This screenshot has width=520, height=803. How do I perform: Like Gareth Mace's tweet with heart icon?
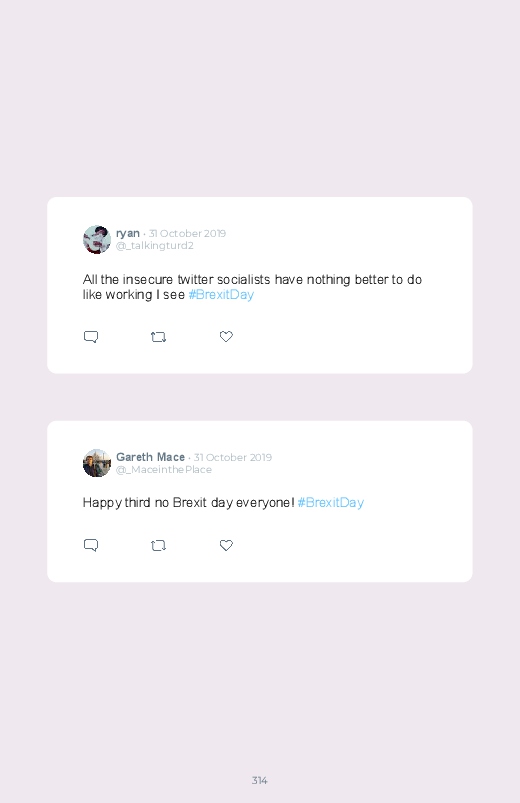[226, 545]
